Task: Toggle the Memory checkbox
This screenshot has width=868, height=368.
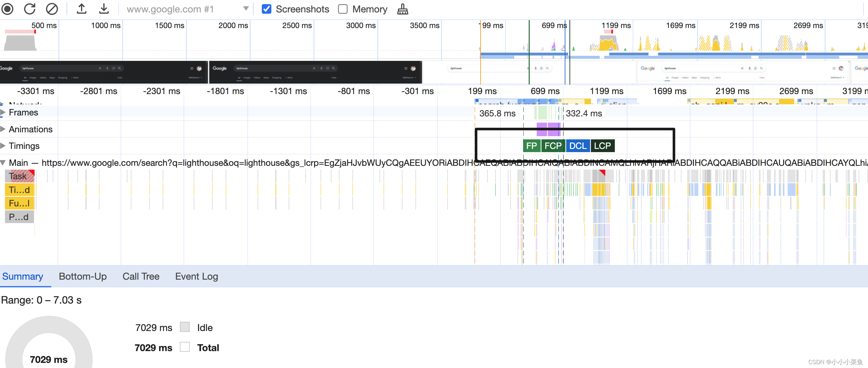Action: tap(343, 9)
